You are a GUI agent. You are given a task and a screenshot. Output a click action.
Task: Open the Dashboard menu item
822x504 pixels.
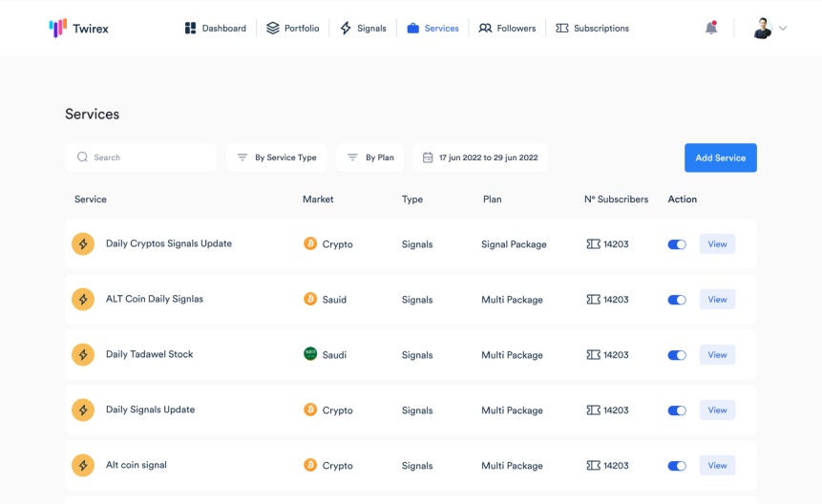click(216, 29)
